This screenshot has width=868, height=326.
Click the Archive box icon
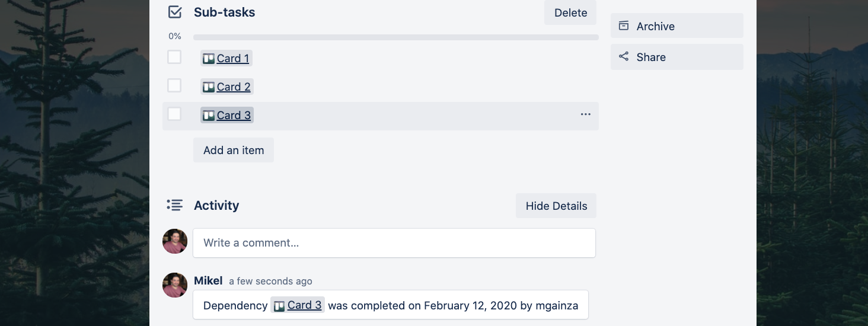[623, 26]
